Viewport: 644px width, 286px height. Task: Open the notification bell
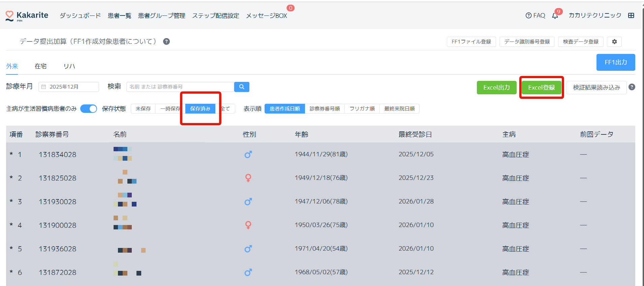555,15
